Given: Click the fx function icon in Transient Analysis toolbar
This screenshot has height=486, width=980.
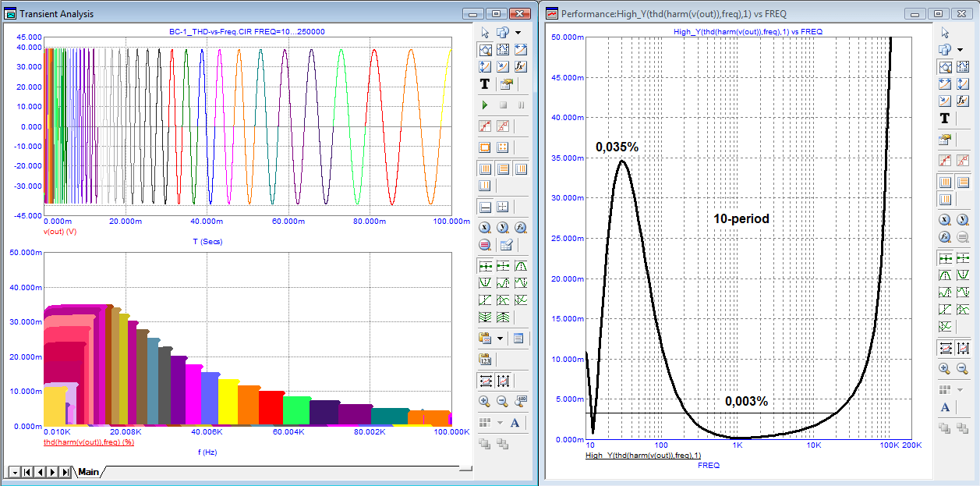Looking at the screenshot, I should coord(520,66).
